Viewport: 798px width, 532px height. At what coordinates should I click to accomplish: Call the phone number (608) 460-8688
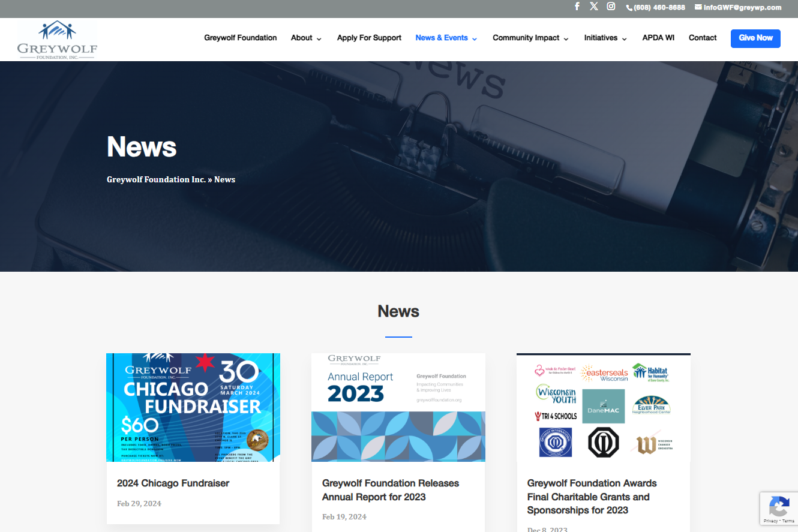point(659,8)
